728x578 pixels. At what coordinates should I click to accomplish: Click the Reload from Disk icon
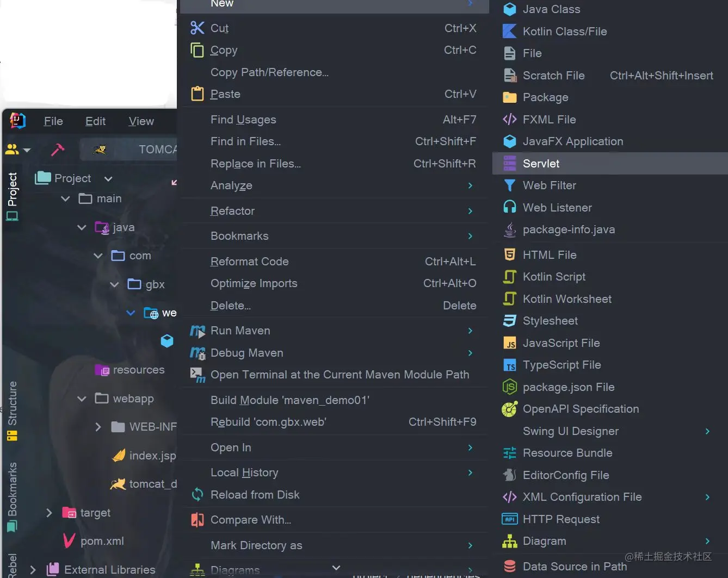(198, 495)
